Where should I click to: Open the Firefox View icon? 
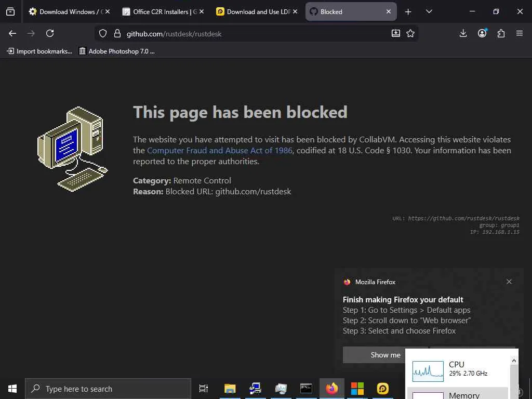[x=10, y=11]
